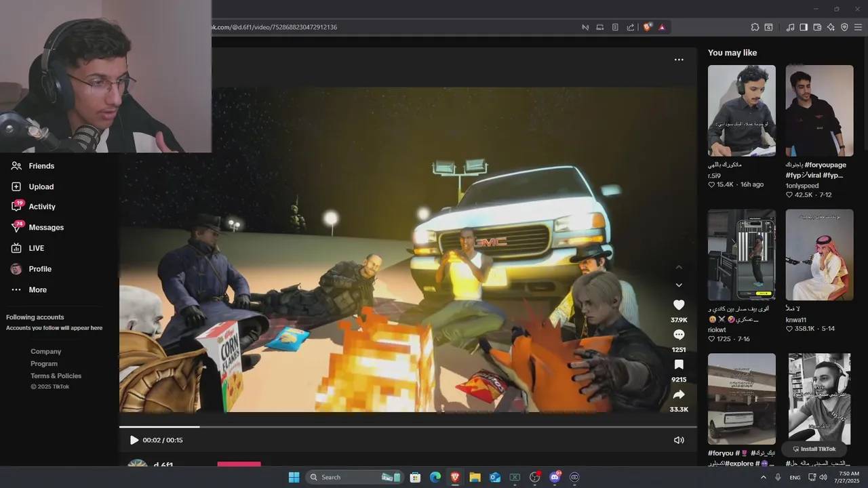Expand the Company footer section
The image size is (868, 488).
point(45,352)
